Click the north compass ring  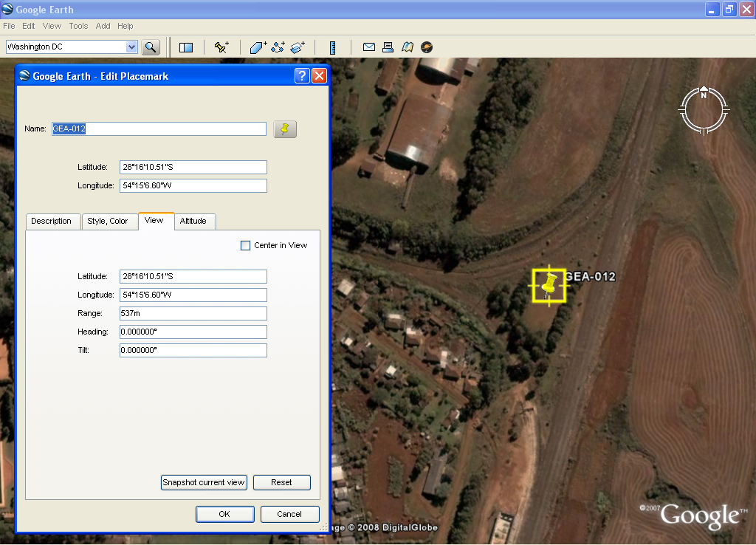coord(704,110)
